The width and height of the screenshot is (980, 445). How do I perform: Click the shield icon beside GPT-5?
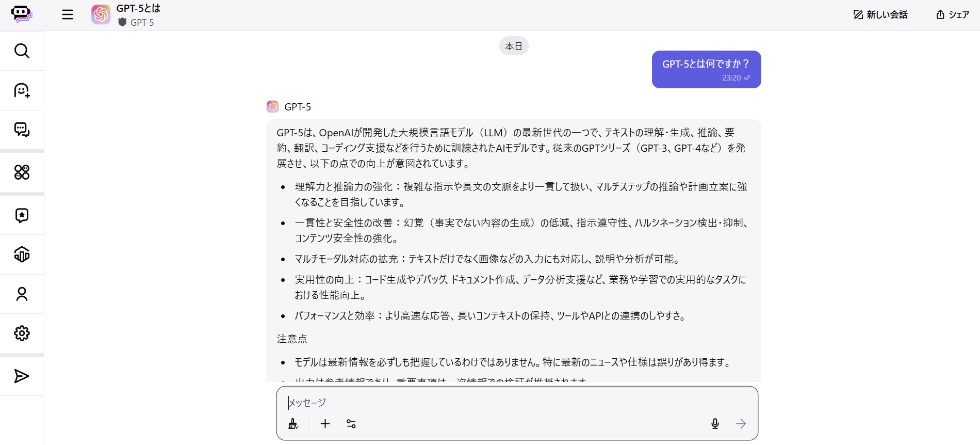pos(122,22)
